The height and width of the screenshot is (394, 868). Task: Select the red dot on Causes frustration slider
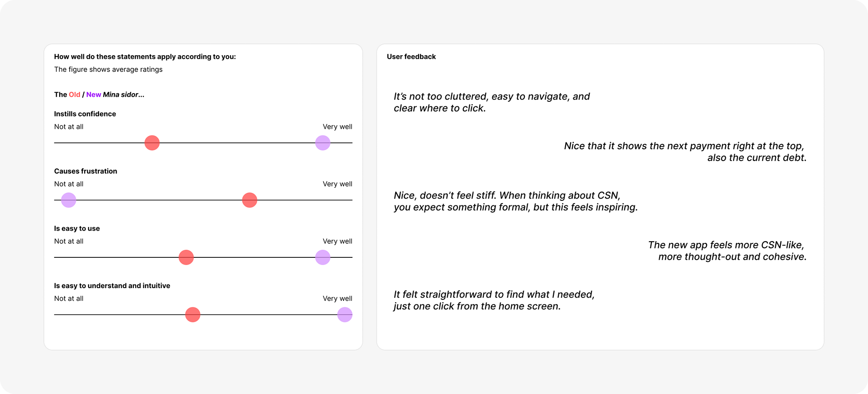pos(250,200)
